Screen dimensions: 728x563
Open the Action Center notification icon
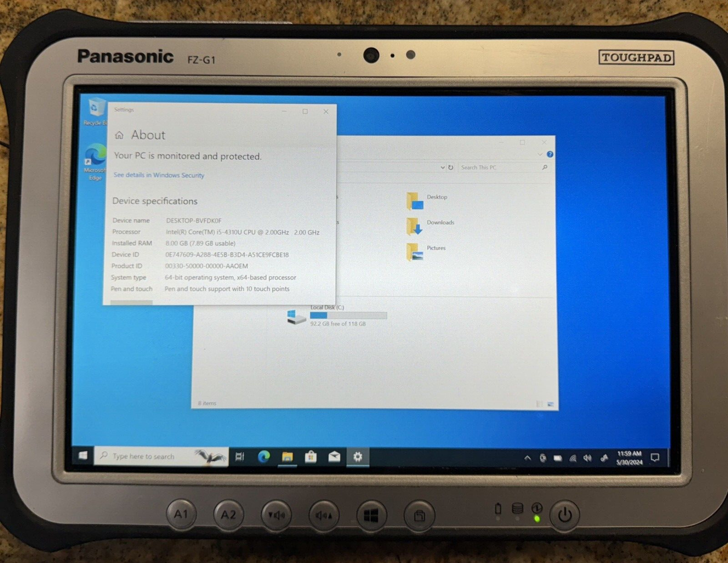click(655, 457)
